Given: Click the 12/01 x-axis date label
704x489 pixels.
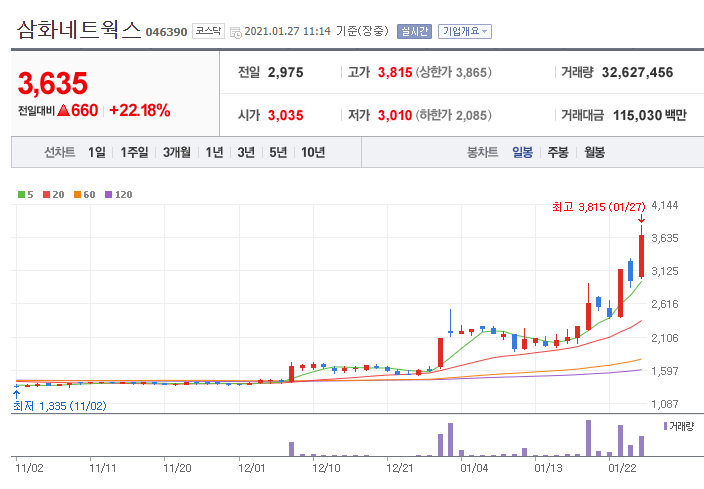Looking at the screenshot, I should pos(251,468).
